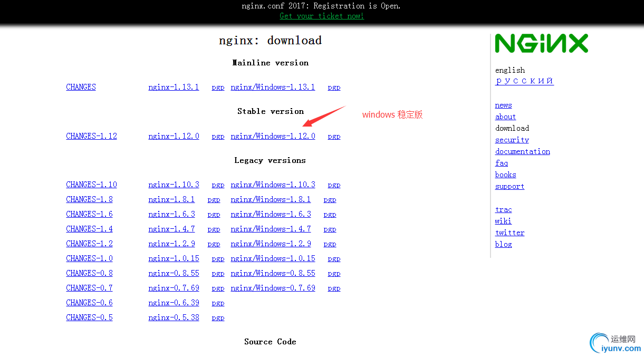Open pgp link beside nginx-0.6.39

(218, 303)
